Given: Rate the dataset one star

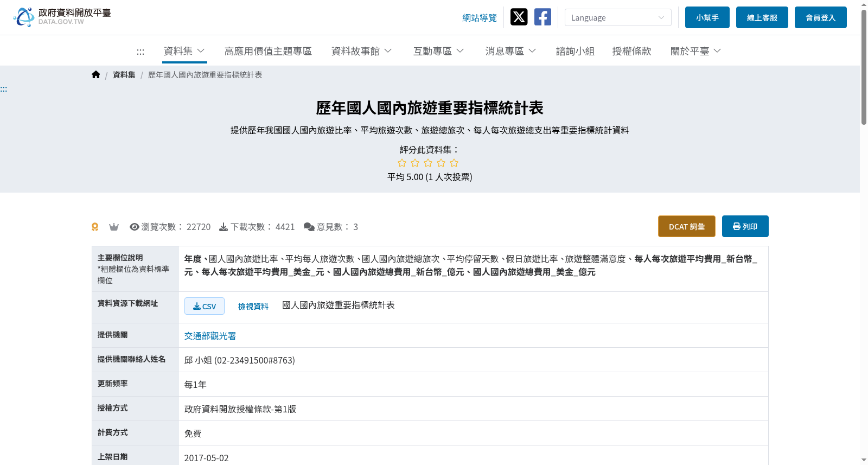Looking at the screenshot, I should (x=402, y=163).
